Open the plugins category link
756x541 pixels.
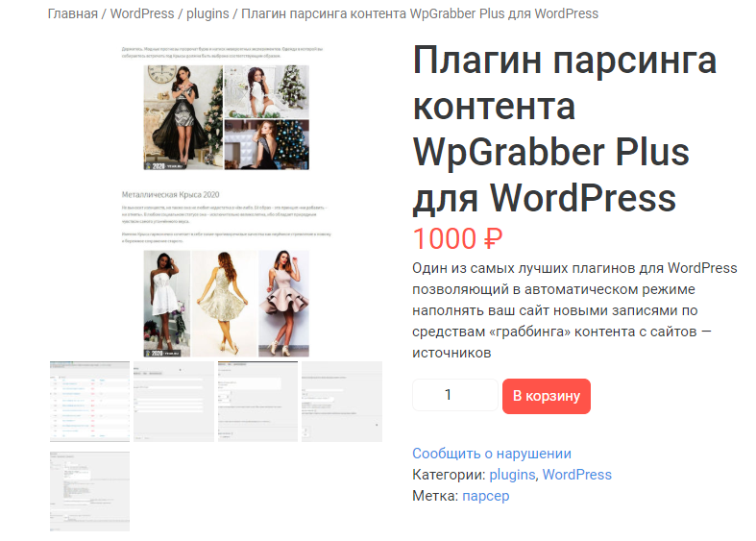coord(513,475)
